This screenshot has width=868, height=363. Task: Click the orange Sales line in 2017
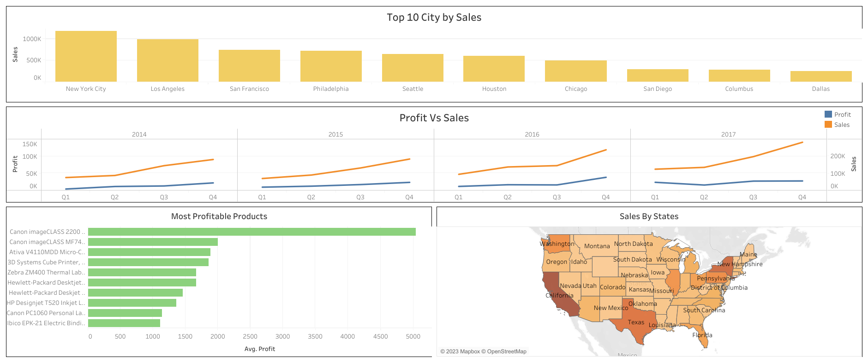(754, 156)
